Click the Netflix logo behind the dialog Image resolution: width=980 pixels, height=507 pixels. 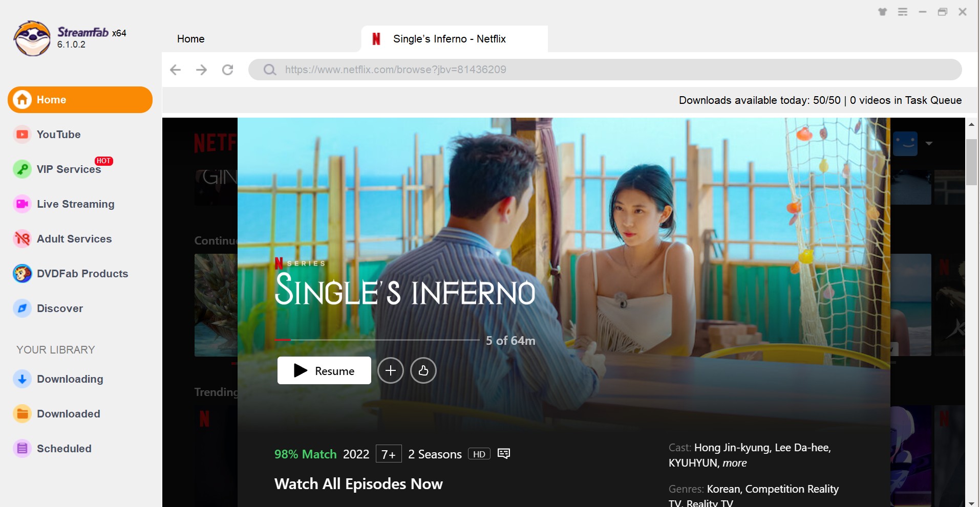[215, 143]
